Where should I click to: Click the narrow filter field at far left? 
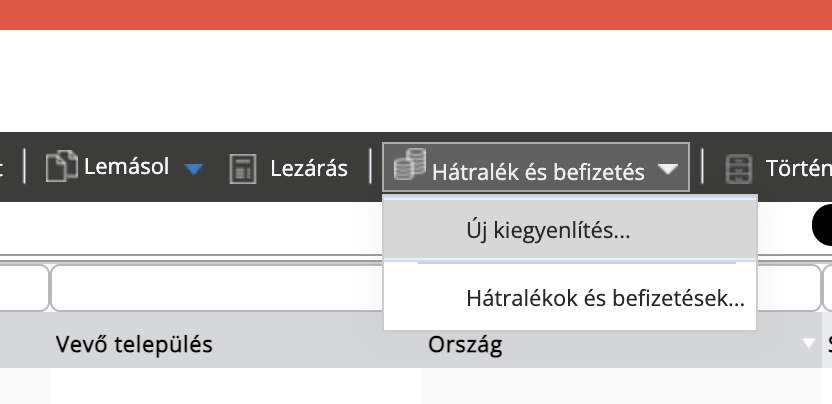[22, 289]
